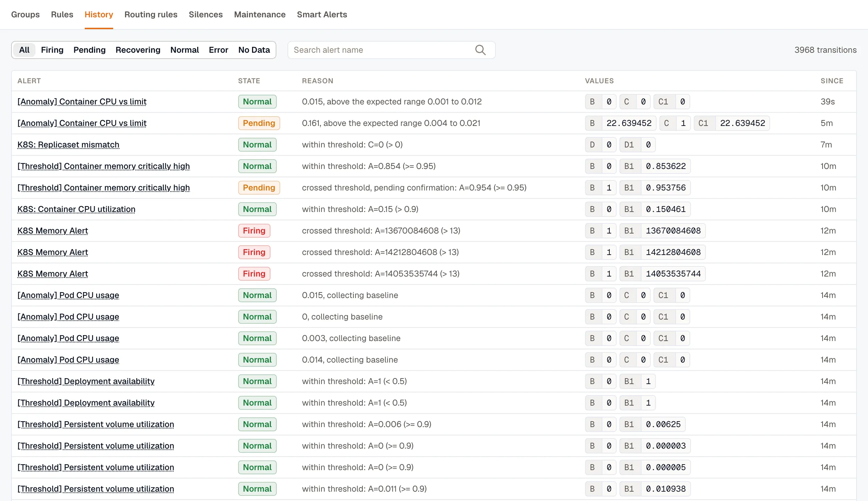Screen dimensions: 868x501
Task: Filter transitions by Pending state
Action: (90, 50)
